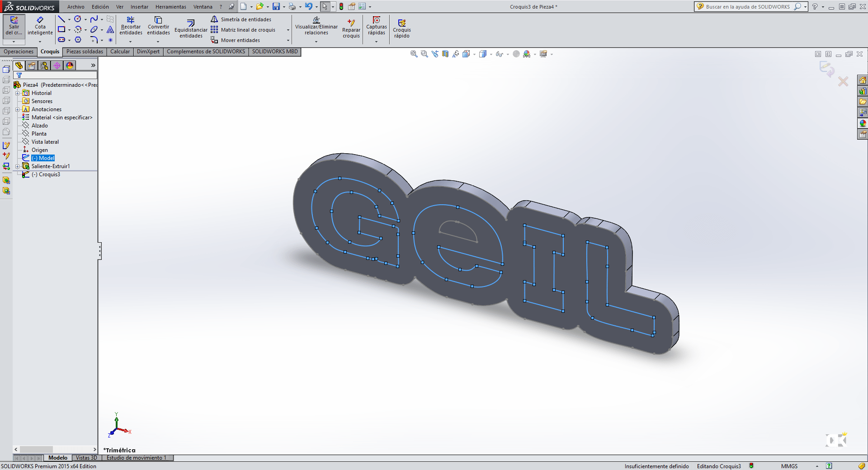Click the SOLIDWORKS help search box
Viewport: 868px width, 470px height.
point(748,7)
